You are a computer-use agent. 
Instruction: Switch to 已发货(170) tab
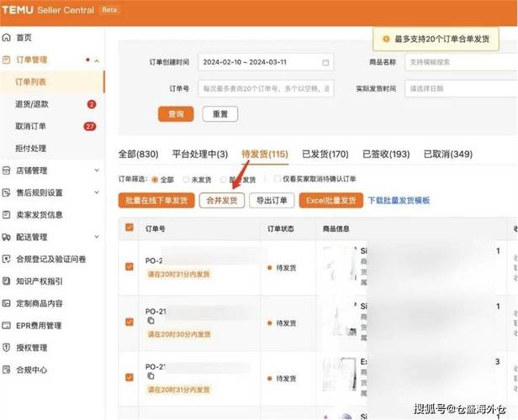click(x=325, y=154)
